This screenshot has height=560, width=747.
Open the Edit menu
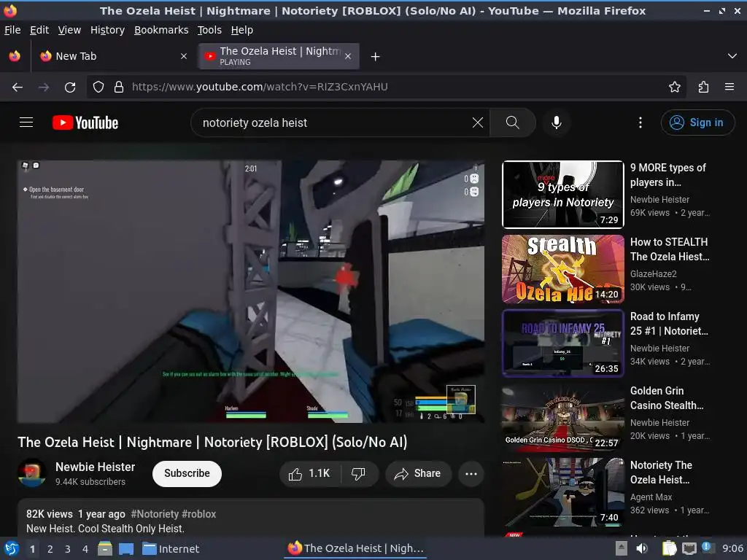point(39,30)
